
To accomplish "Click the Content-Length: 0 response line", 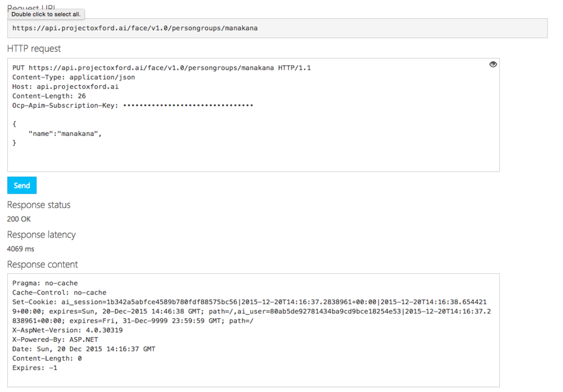I will pos(47,358).
